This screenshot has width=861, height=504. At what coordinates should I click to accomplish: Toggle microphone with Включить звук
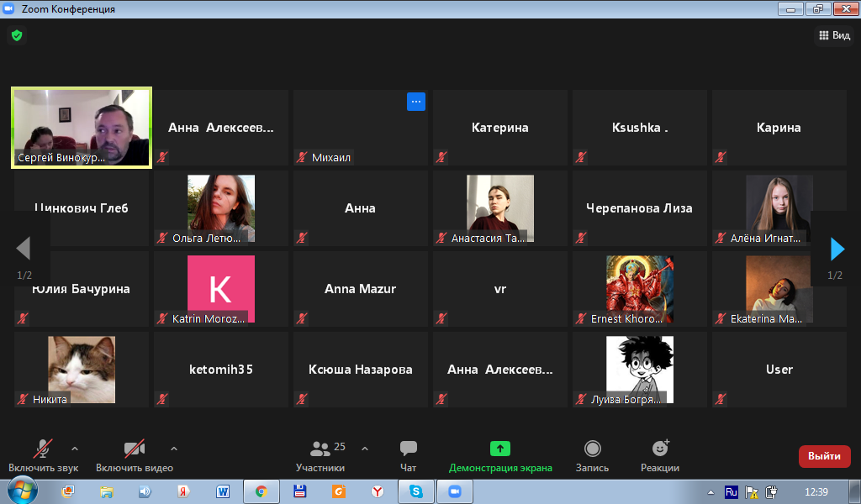click(43, 456)
